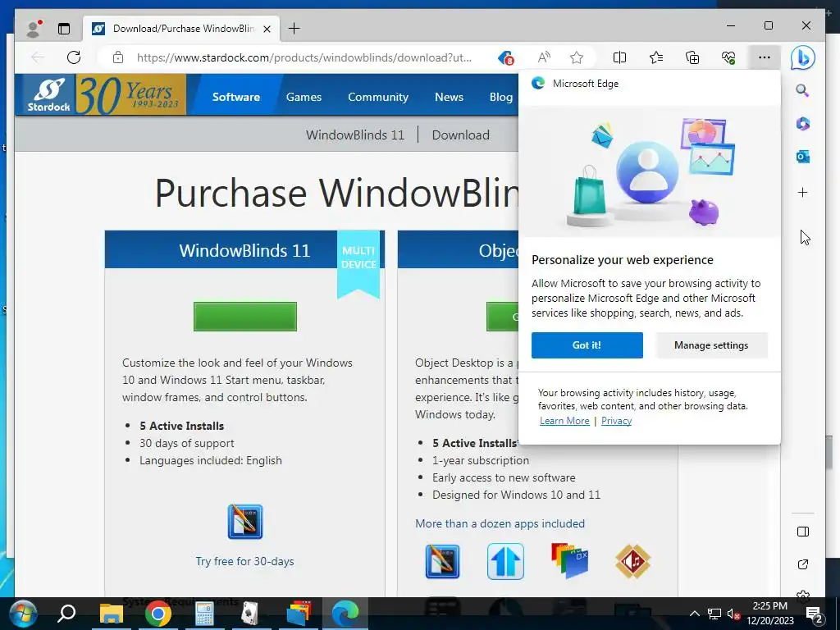Open link in external window sidebar icon

[802, 564]
